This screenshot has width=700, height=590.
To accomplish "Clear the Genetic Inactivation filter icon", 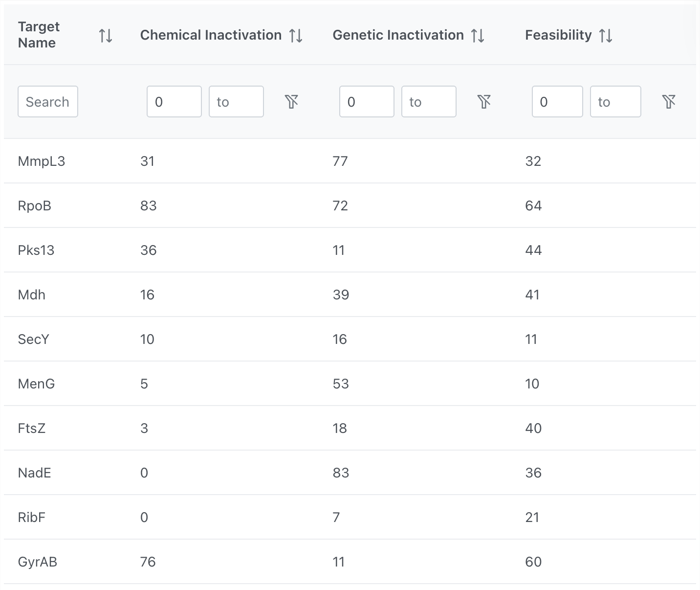I will pyautogui.click(x=484, y=102).
